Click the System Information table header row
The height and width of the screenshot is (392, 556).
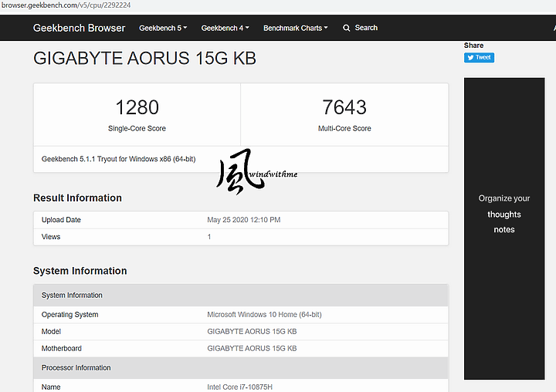tap(241, 296)
